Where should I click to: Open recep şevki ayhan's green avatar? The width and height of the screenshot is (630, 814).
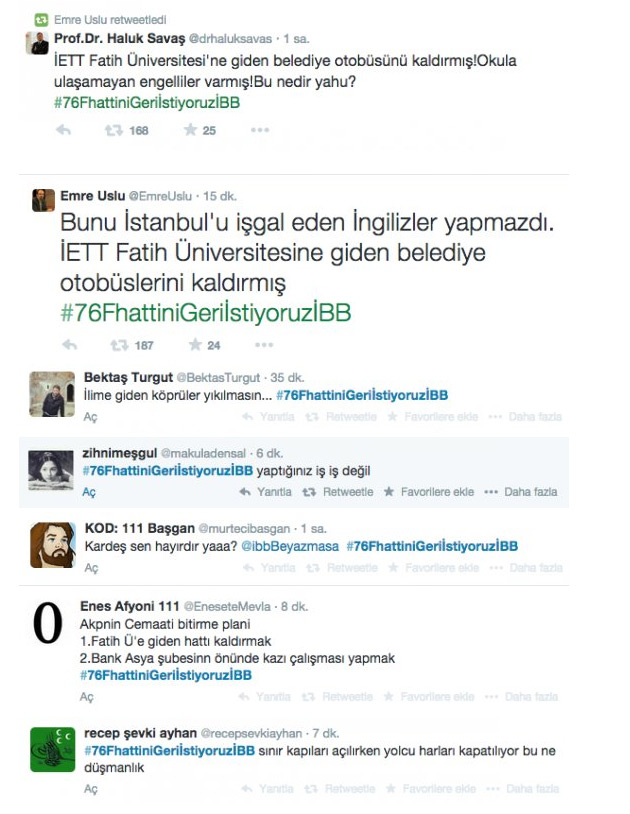(53, 750)
